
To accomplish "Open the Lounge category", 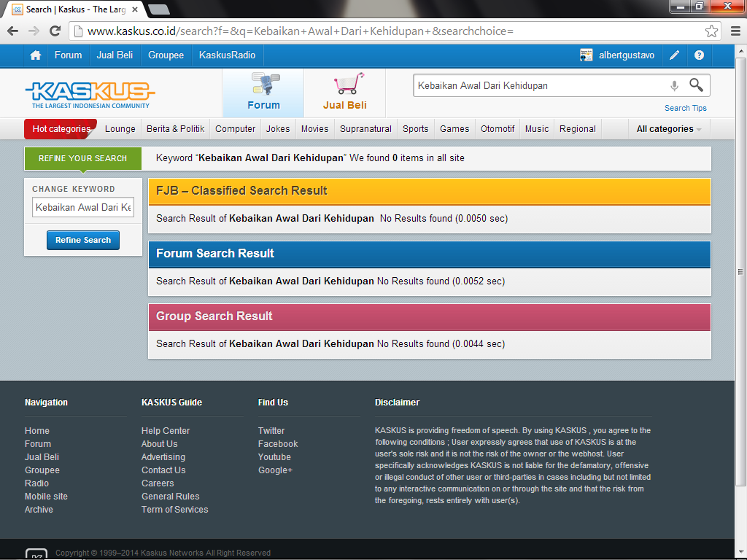I will (120, 129).
